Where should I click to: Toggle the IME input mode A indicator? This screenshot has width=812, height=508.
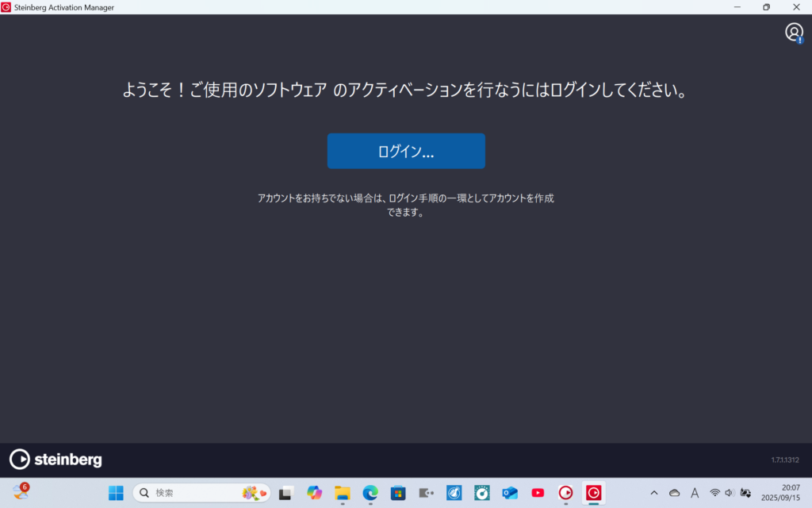click(x=695, y=493)
